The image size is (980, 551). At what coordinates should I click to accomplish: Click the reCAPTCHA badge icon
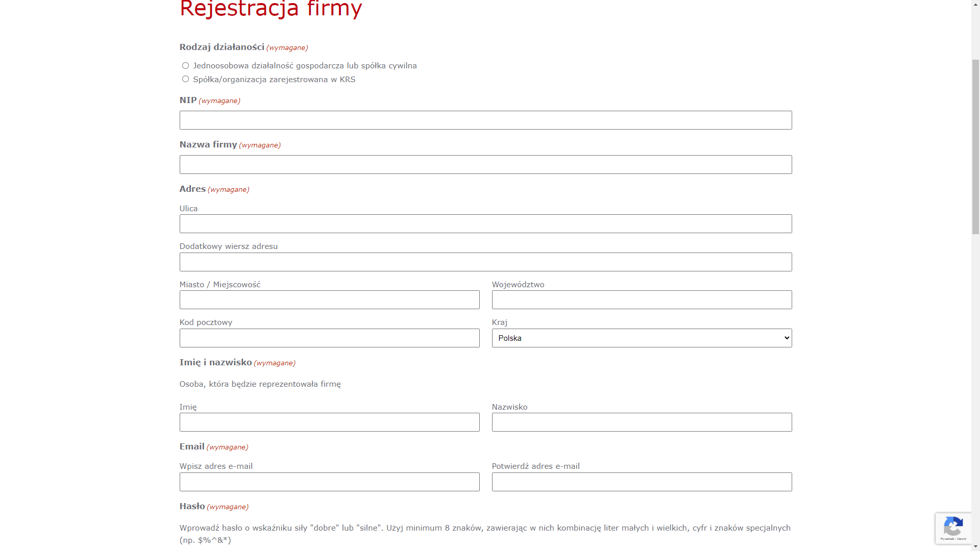953,525
